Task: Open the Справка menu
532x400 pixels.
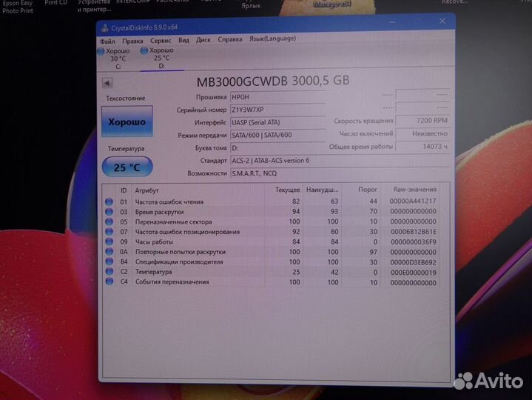Action: pyautogui.click(x=230, y=39)
